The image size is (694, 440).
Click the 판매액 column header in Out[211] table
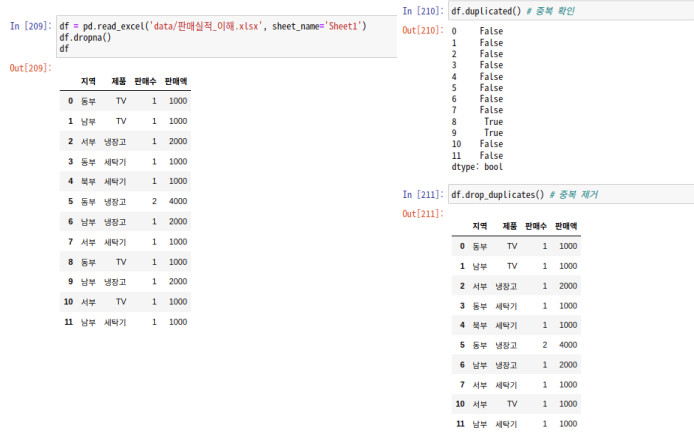(x=566, y=226)
